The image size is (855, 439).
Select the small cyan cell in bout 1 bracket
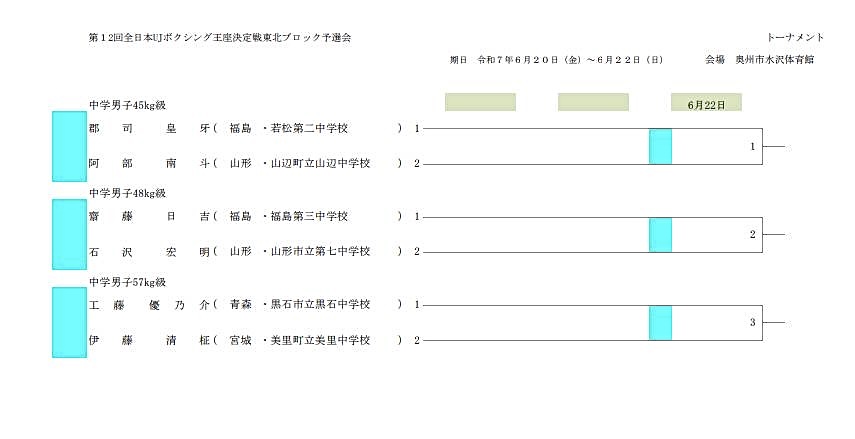[660, 146]
